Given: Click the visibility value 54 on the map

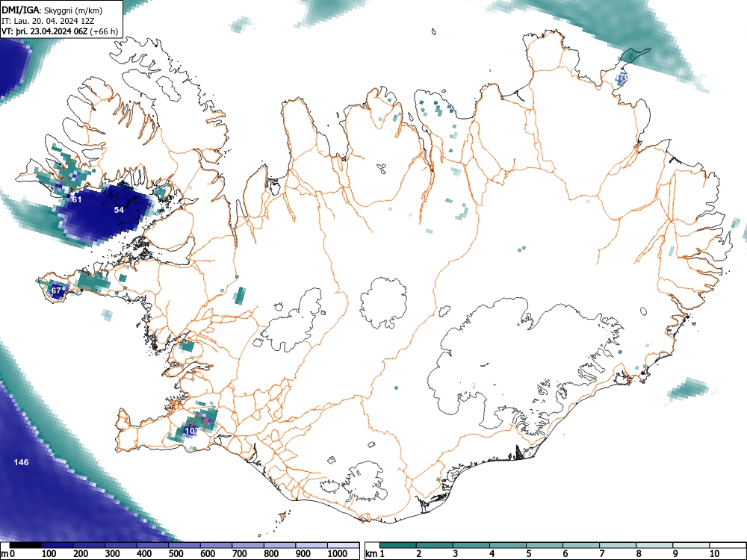Looking at the screenshot, I should [119, 210].
